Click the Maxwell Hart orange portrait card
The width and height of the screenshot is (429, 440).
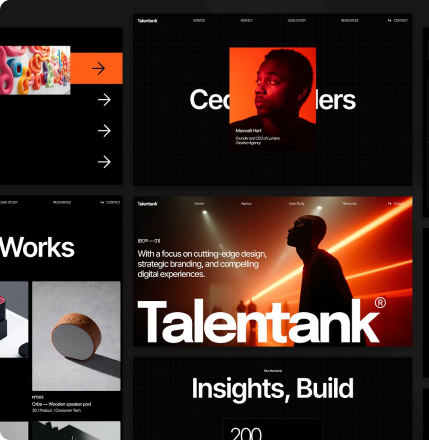pyautogui.click(x=273, y=99)
